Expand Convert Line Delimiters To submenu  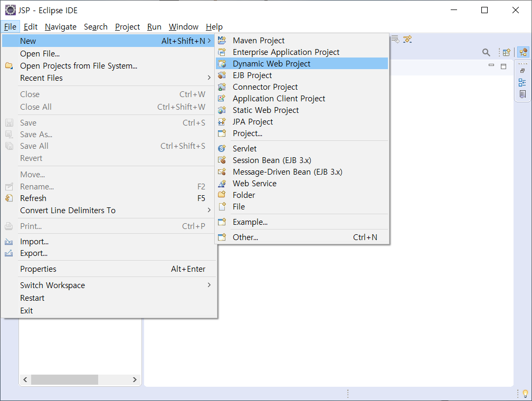point(209,211)
